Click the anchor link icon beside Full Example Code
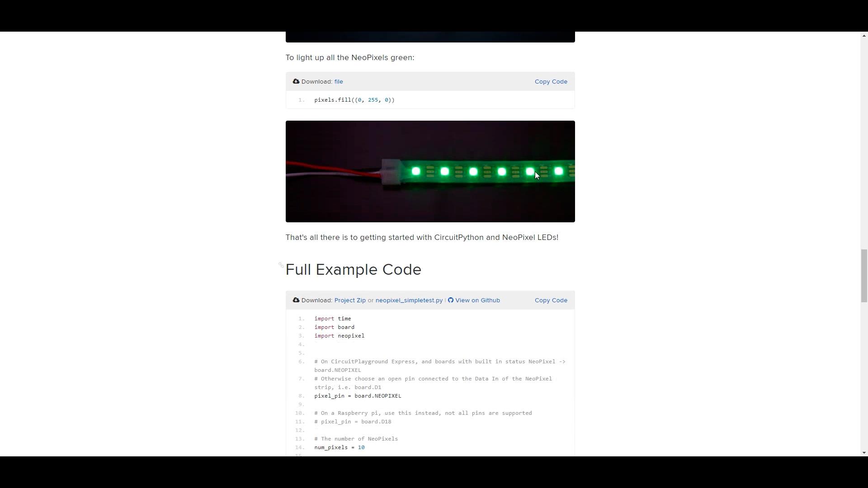 tap(281, 265)
